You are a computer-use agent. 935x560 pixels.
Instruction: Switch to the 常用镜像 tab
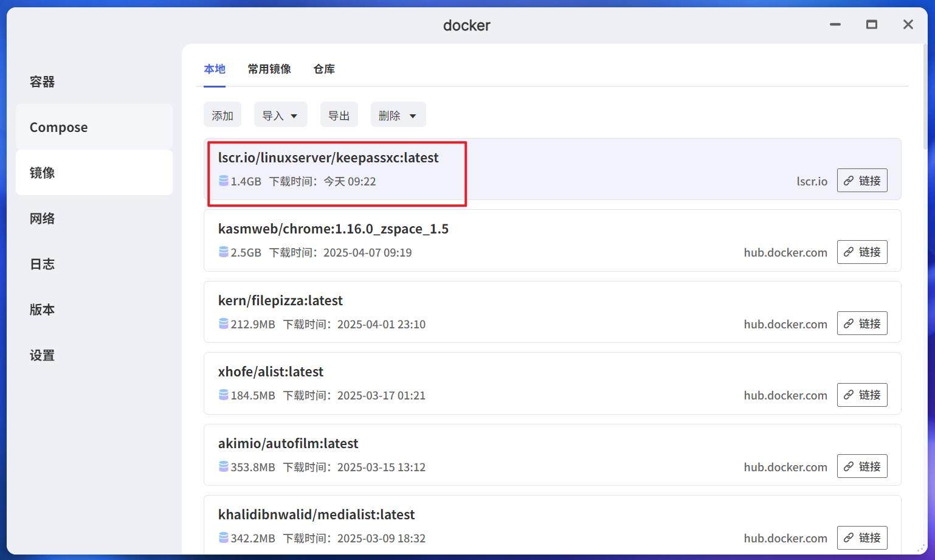[269, 69]
